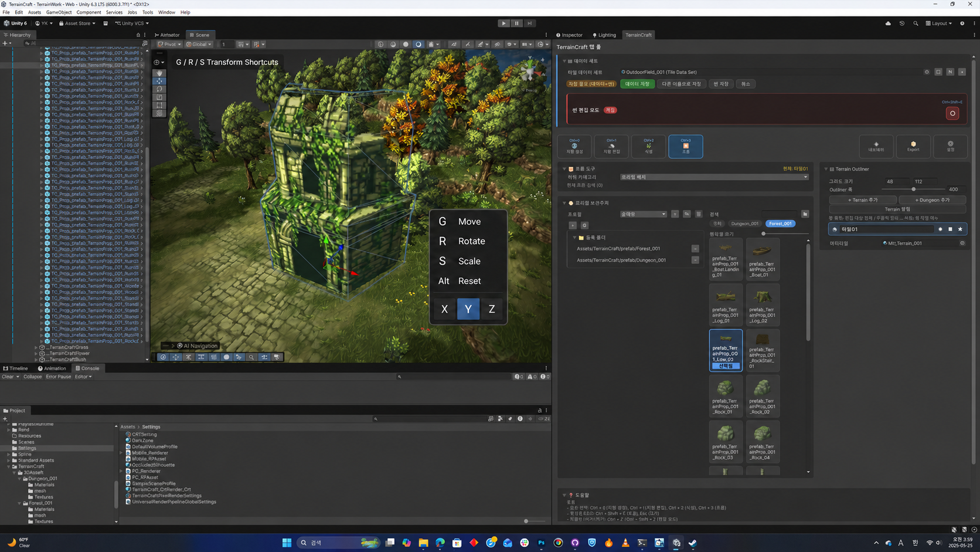Select the Hand view tool in Scene
The width and height of the screenshot is (980, 552).
pos(159,73)
